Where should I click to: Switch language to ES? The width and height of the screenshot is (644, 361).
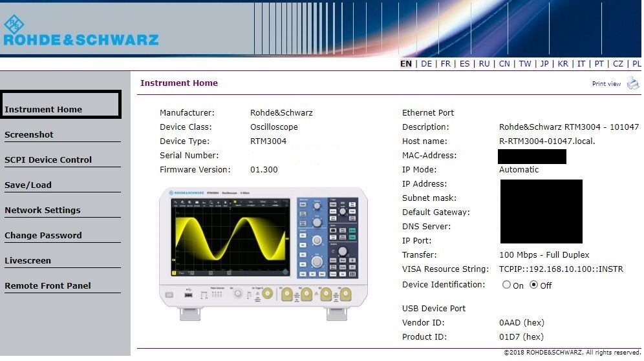pos(464,63)
